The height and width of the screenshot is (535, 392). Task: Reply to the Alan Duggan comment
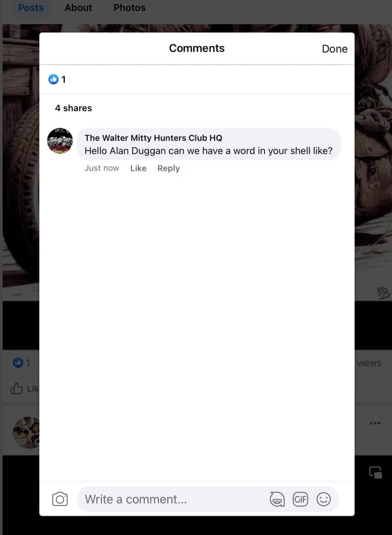(168, 168)
